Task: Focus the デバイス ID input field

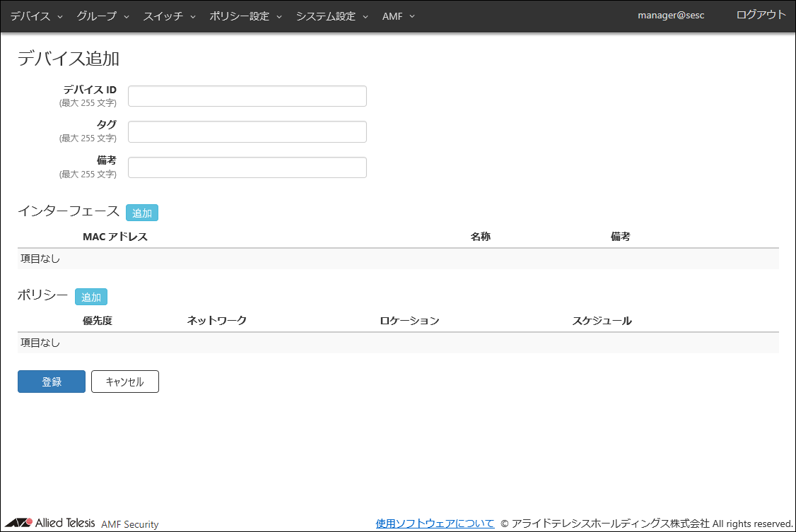Action: coord(247,96)
